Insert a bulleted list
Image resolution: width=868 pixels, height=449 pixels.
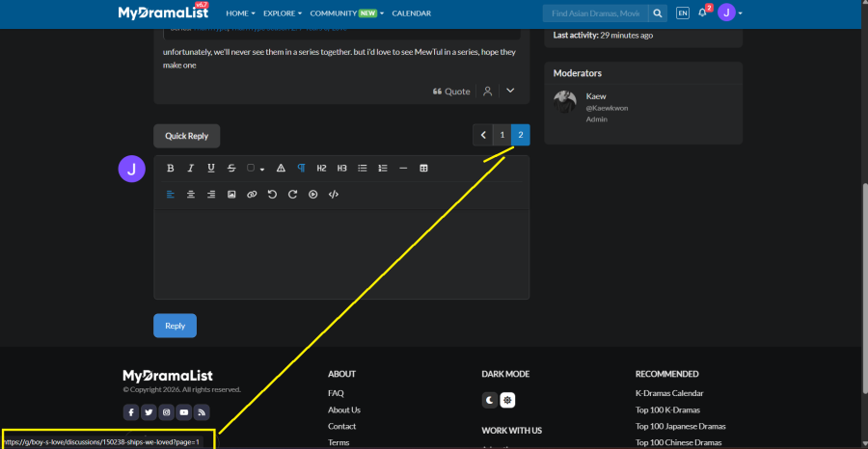[363, 168]
